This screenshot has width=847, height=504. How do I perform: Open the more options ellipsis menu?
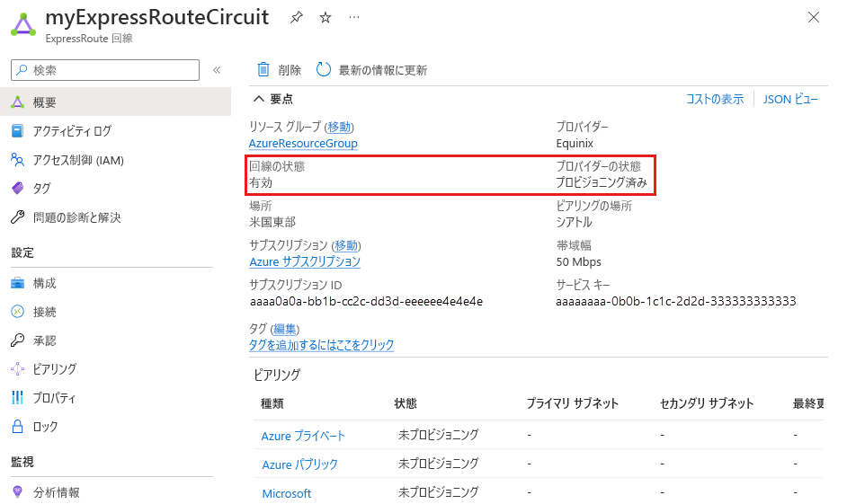354,17
